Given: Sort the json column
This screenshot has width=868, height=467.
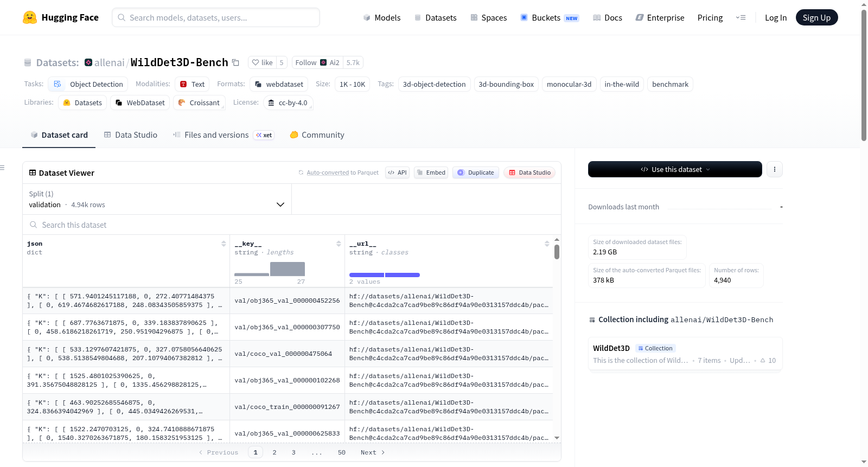Looking at the screenshot, I should coord(224,244).
